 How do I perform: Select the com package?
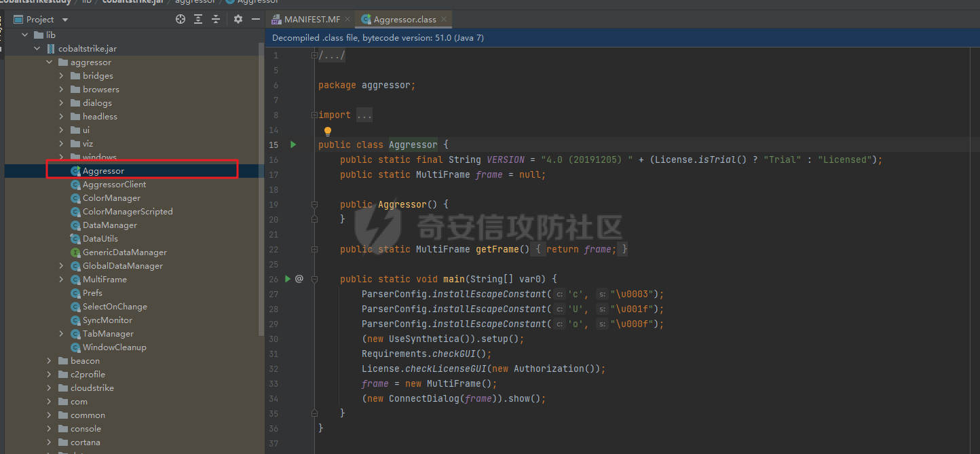coord(79,402)
